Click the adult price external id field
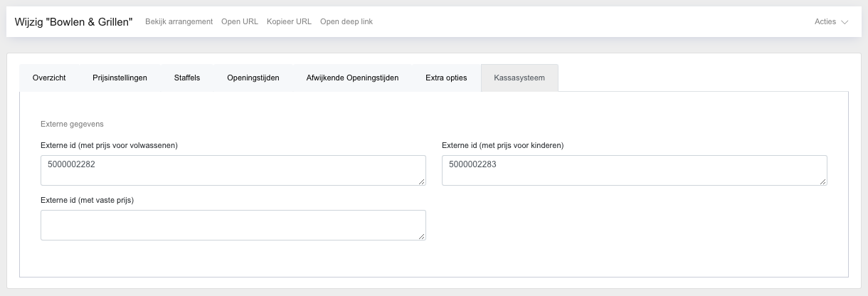The image size is (868, 296). (233, 170)
